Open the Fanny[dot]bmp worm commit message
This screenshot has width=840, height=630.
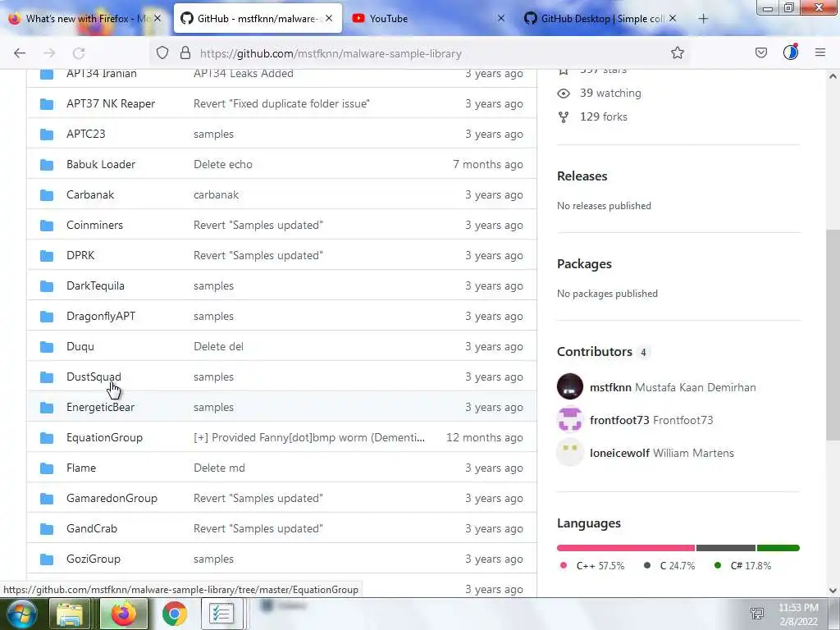pos(309,437)
